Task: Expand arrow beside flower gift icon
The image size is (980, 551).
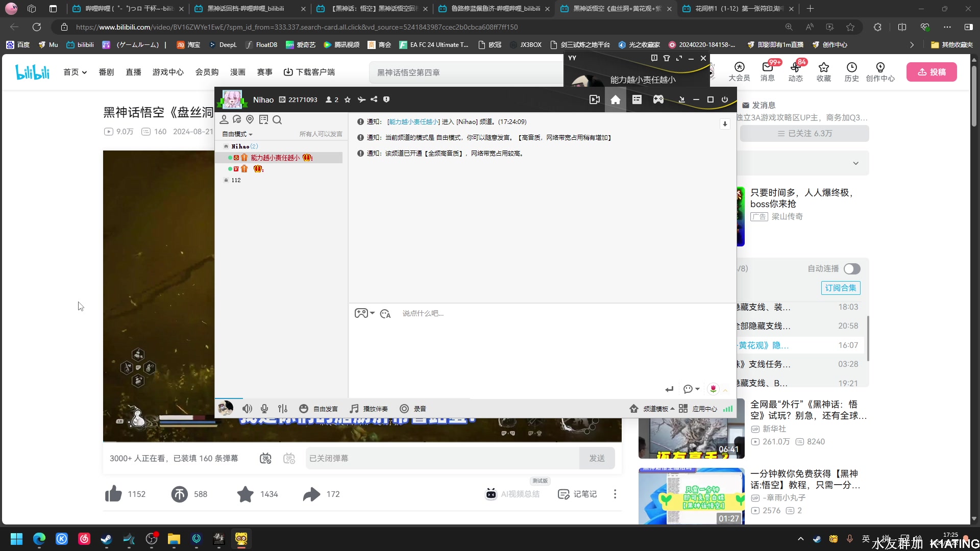Action: (725, 390)
